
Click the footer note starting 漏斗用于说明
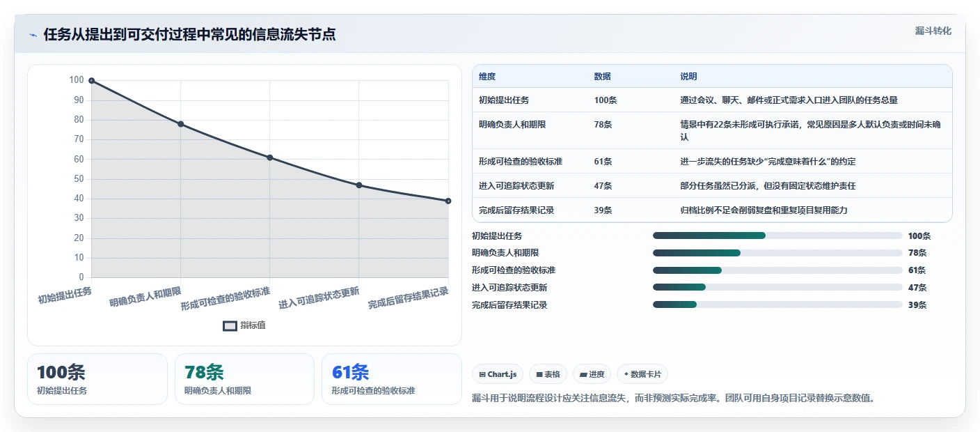pos(673,399)
